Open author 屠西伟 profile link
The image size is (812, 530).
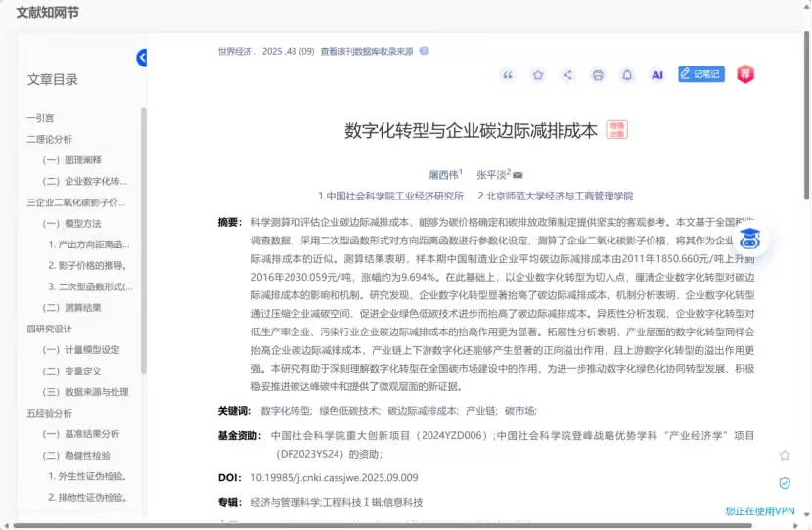click(x=444, y=175)
